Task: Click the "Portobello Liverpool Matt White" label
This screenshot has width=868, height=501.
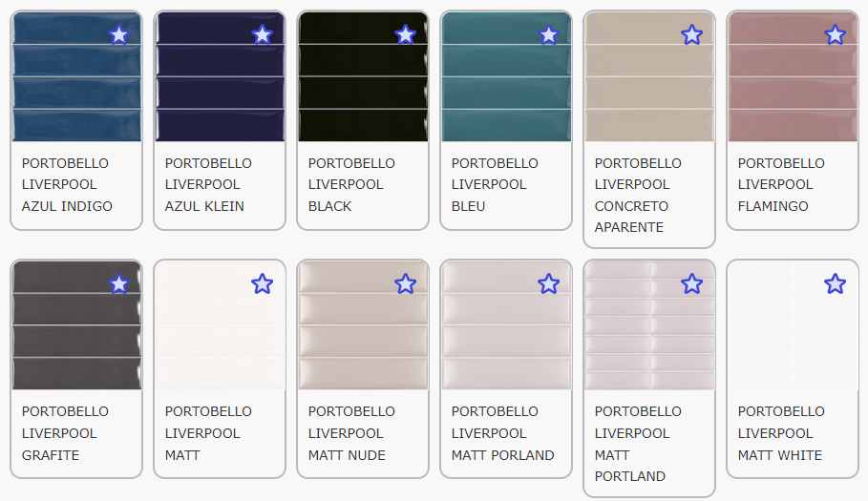Action: (781, 433)
